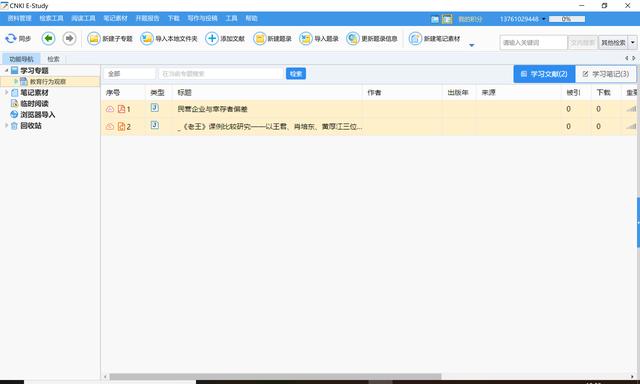Click the 0% progress bar in header
This screenshot has width=640, height=384.
click(567, 19)
